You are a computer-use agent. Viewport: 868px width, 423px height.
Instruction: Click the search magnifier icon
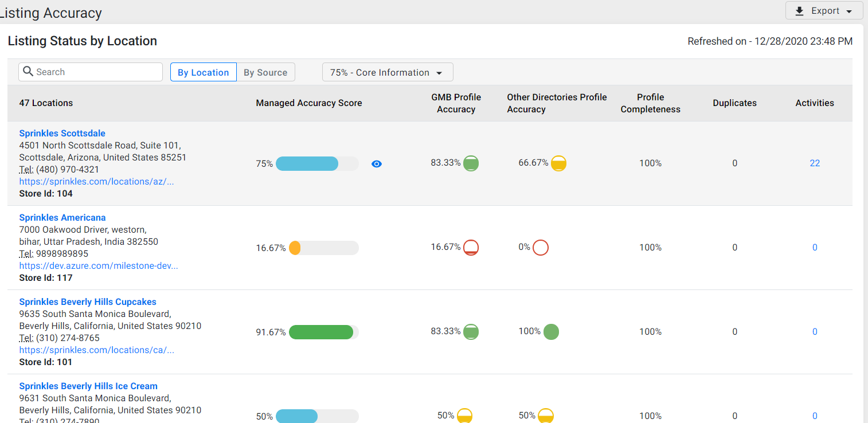point(28,72)
